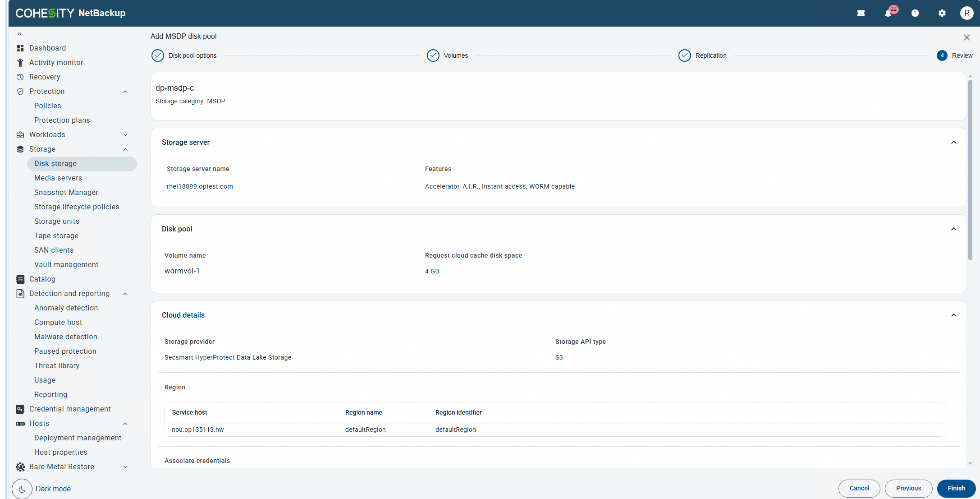Select storage server name rhel18899.optest.com
This screenshot has width=980, height=499.
click(x=200, y=186)
